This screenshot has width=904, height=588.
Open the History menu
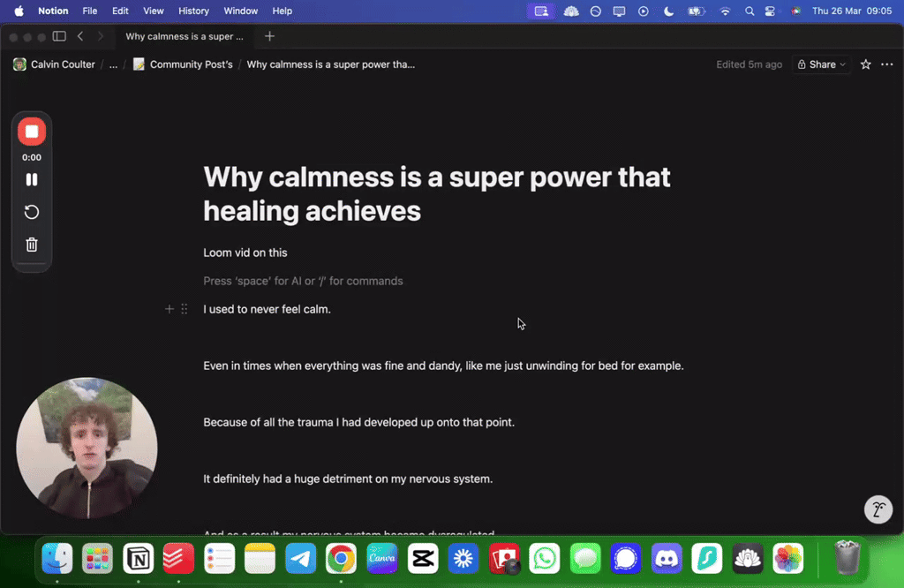click(193, 11)
